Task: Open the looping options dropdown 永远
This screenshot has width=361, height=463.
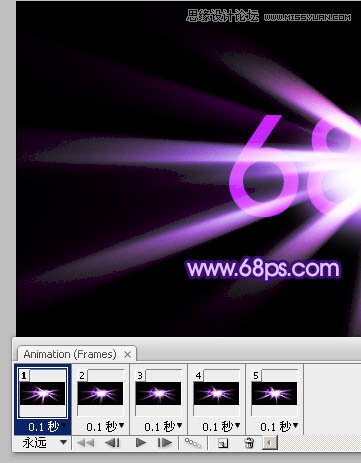Action: click(44, 443)
